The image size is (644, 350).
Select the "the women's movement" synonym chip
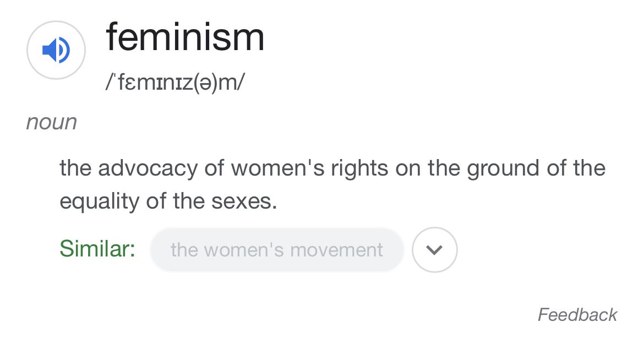click(277, 250)
